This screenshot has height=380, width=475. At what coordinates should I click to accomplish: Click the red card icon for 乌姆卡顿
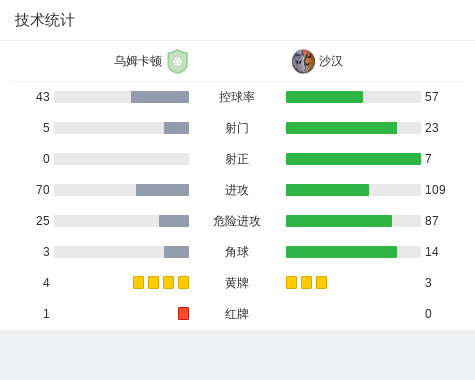(x=183, y=313)
